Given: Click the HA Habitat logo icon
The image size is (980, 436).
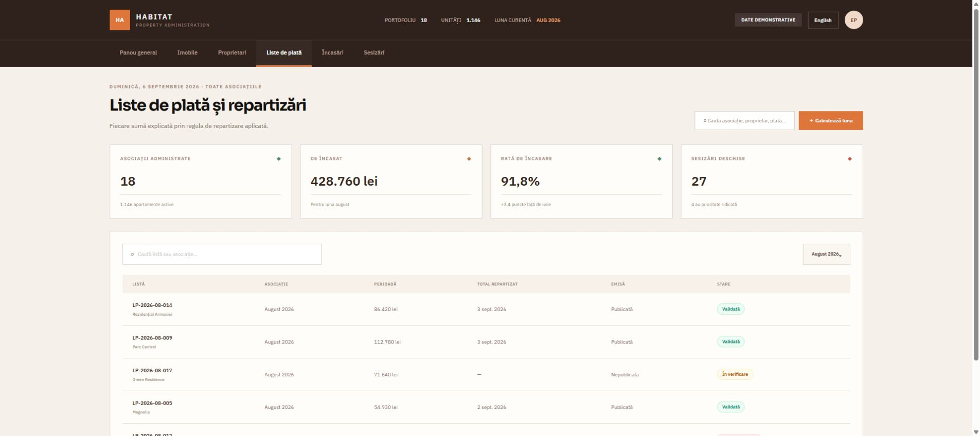Looking at the screenshot, I should click(119, 20).
